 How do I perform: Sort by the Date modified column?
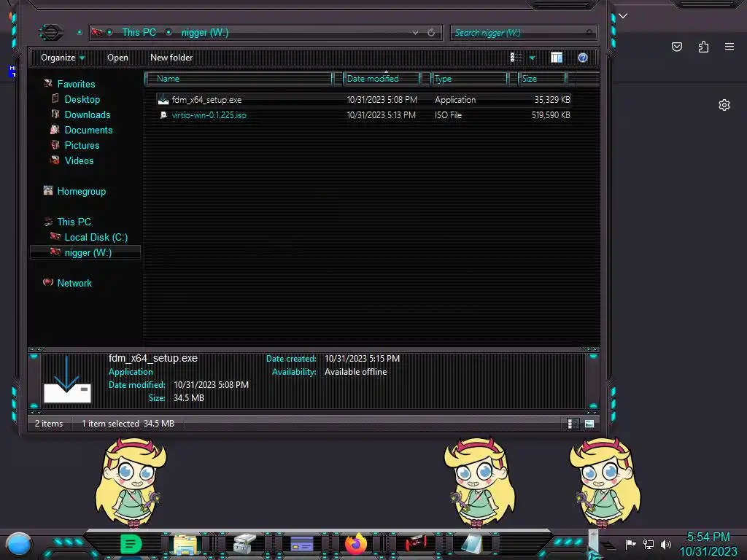(381, 79)
